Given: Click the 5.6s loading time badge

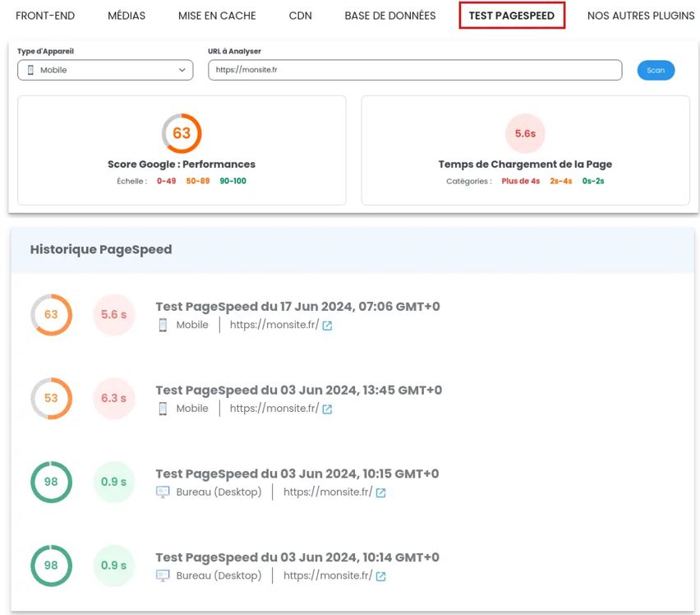Looking at the screenshot, I should [x=524, y=134].
